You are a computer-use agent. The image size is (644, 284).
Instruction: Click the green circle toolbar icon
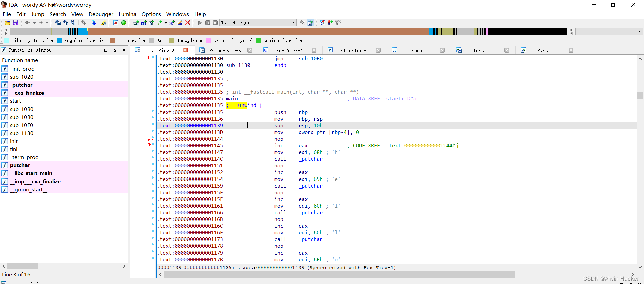[124, 23]
